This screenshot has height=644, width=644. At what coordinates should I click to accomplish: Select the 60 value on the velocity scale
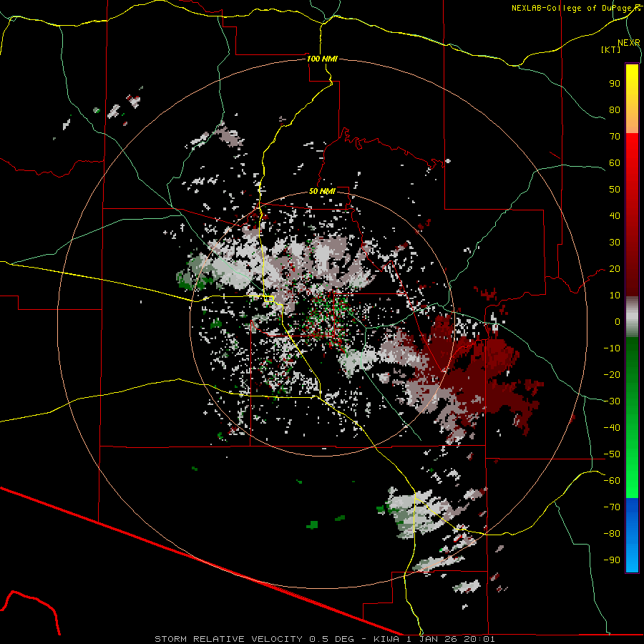click(615, 163)
